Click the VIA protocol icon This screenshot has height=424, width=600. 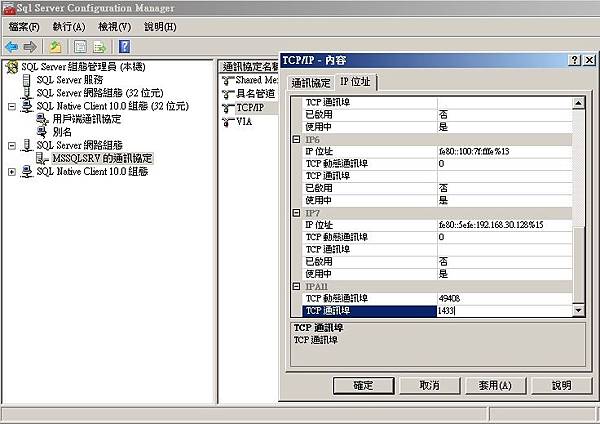click(x=228, y=122)
